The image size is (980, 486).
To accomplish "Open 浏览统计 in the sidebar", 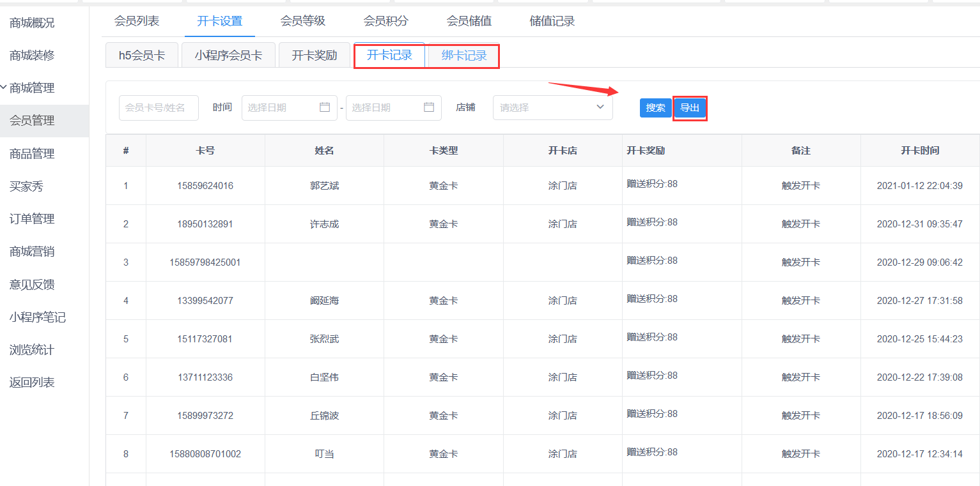I will pos(32,350).
